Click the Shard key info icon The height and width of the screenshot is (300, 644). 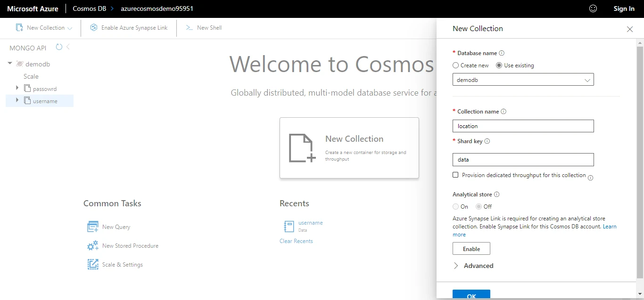tap(487, 141)
